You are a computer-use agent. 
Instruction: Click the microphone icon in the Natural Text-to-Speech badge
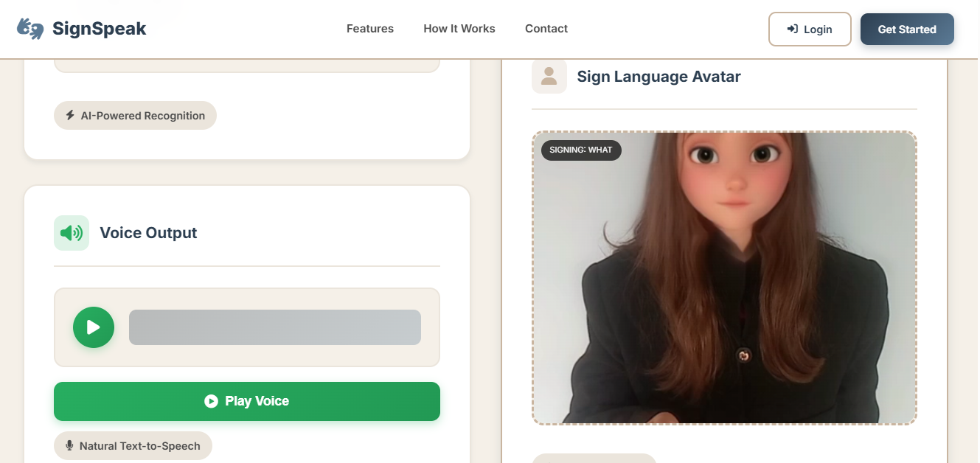[69, 445]
